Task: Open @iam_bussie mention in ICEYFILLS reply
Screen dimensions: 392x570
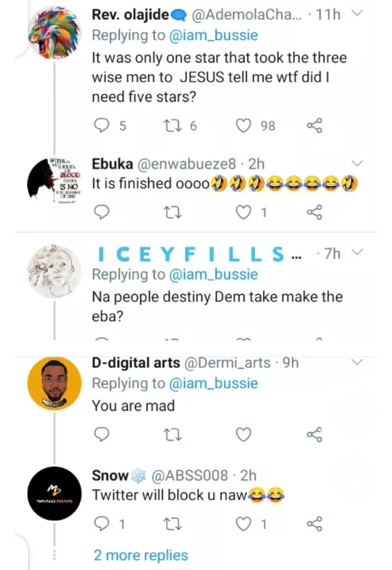Action: point(213,274)
